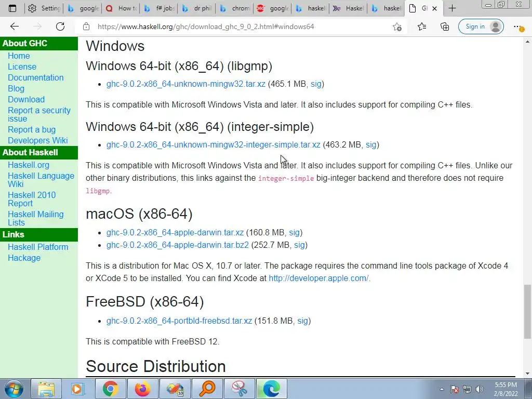Download ghc-9.0.2-x86_64-apple-darwin.tar.bz2

click(x=178, y=245)
